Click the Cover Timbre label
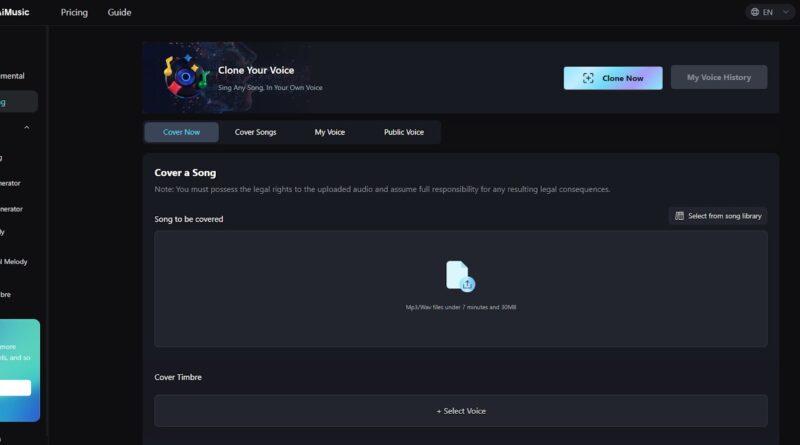Viewport: 800px width, 445px height. (x=178, y=377)
